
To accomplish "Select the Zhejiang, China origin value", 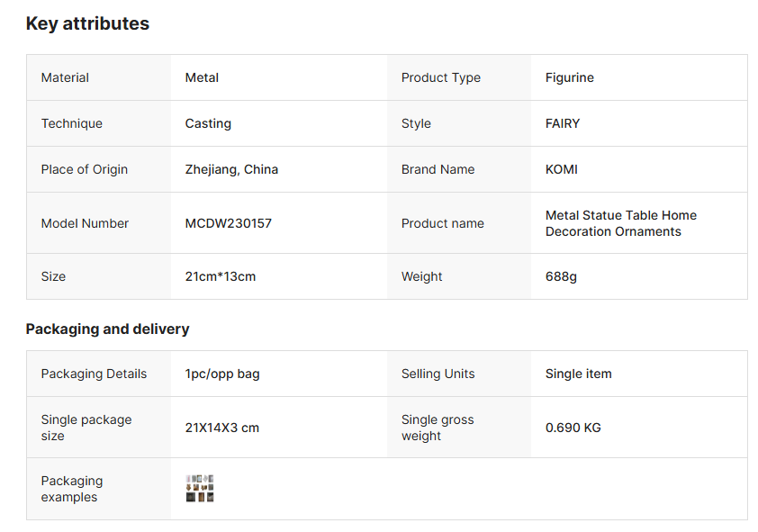I will point(231,169).
